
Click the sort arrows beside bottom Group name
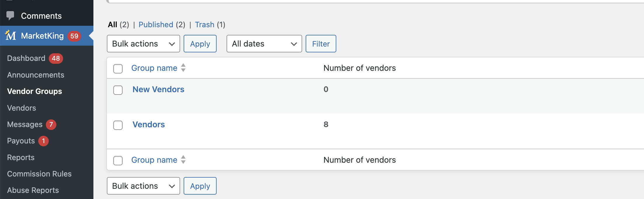pyautogui.click(x=183, y=159)
